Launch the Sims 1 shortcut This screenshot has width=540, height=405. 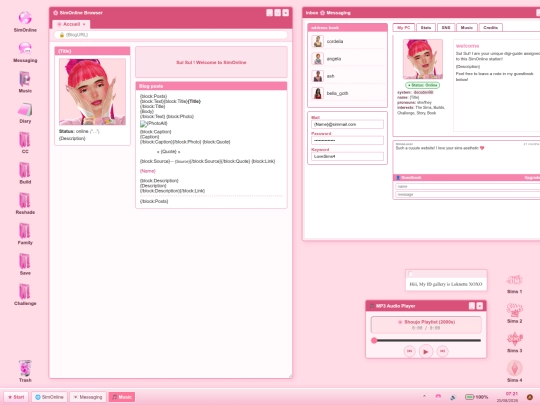coord(515,284)
